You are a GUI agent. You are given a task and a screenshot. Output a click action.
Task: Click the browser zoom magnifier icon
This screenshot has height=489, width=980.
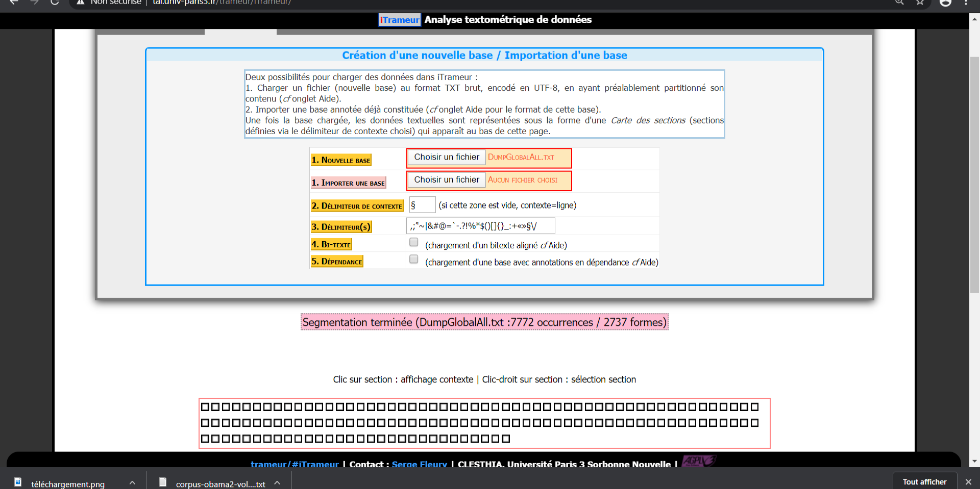899,2
